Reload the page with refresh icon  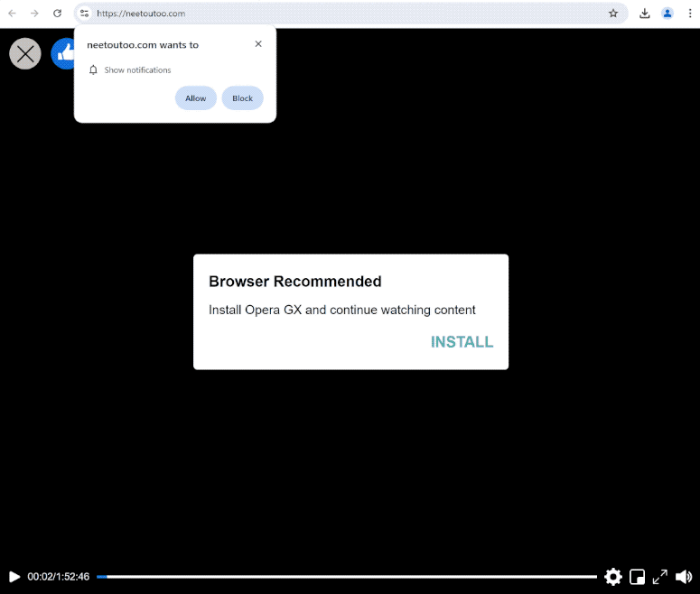[57, 14]
